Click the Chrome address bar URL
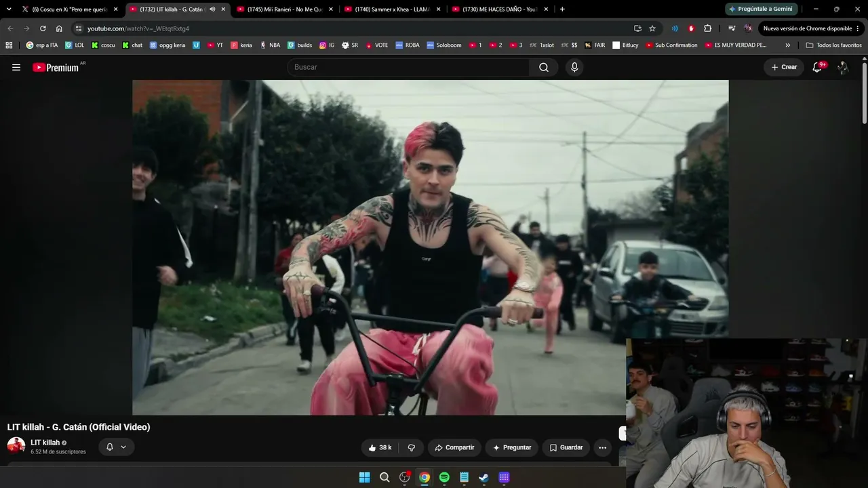 (138, 28)
